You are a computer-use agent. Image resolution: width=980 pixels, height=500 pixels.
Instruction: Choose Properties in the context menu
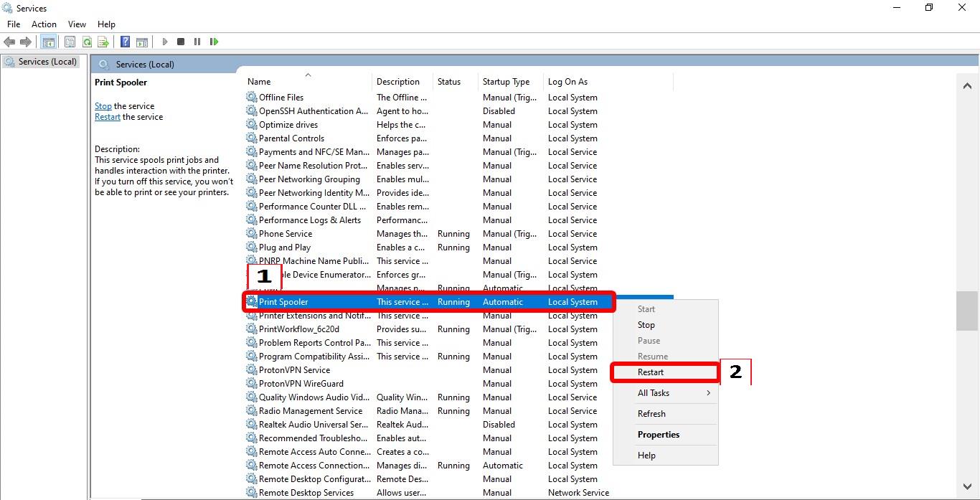coord(665,435)
